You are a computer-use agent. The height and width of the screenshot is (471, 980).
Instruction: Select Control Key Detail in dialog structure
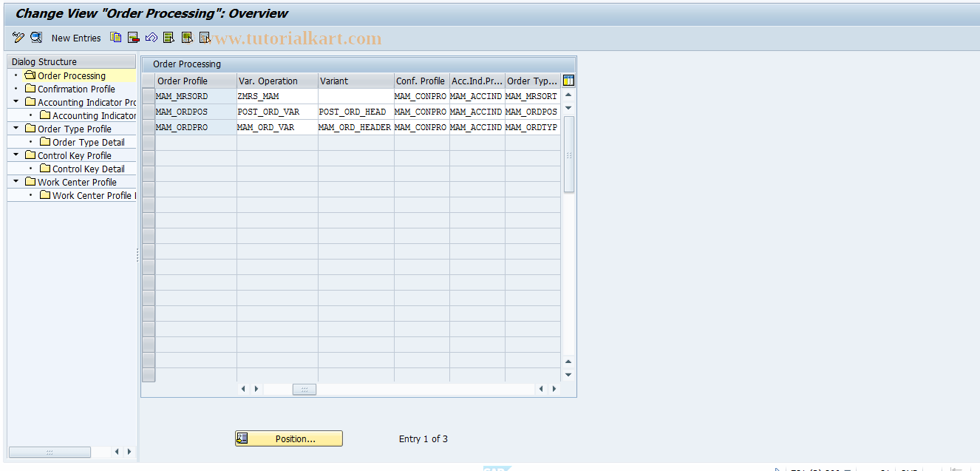[87, 169]
